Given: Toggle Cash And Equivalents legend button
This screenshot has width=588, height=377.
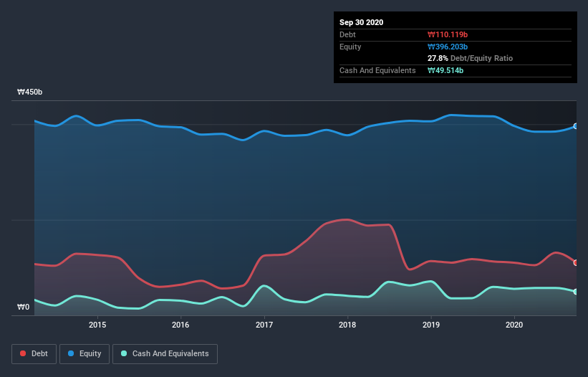Looking at the screenshot, I should pos(165,354).
